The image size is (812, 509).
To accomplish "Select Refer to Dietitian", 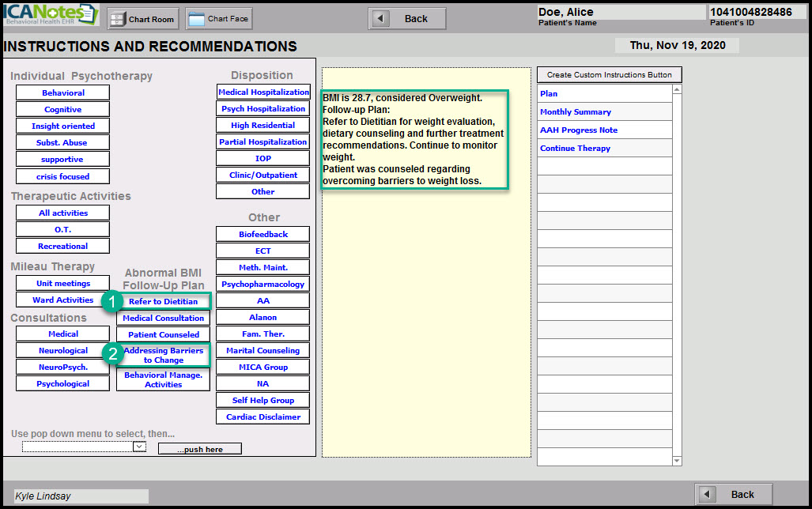I will tap(164, 301).
